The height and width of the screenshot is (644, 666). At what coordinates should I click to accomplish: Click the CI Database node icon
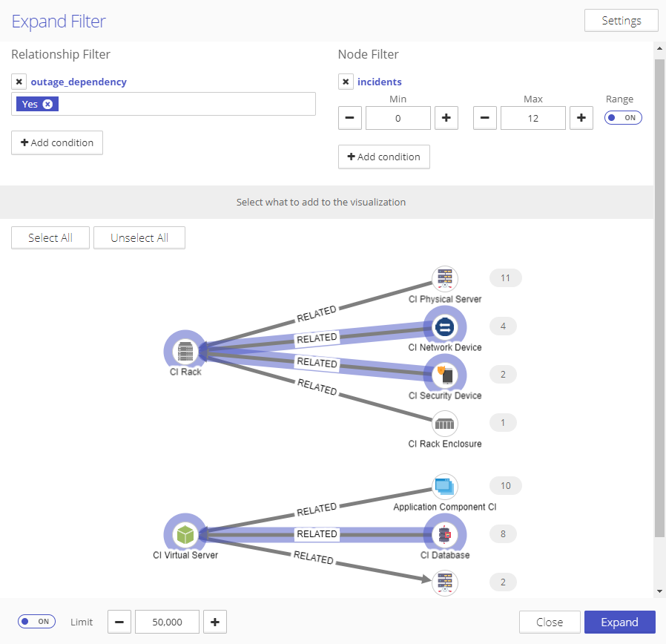pos(445,534)
